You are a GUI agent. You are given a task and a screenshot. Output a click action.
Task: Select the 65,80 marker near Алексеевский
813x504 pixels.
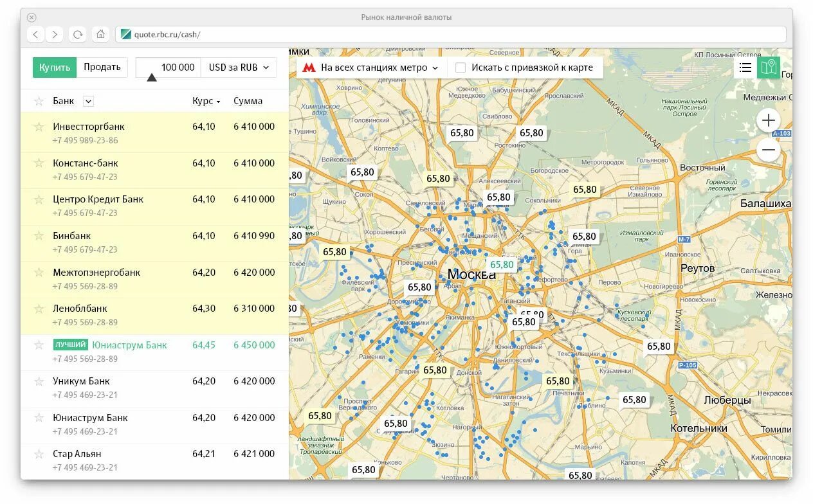pyautogui.click(x=498, y=197)
